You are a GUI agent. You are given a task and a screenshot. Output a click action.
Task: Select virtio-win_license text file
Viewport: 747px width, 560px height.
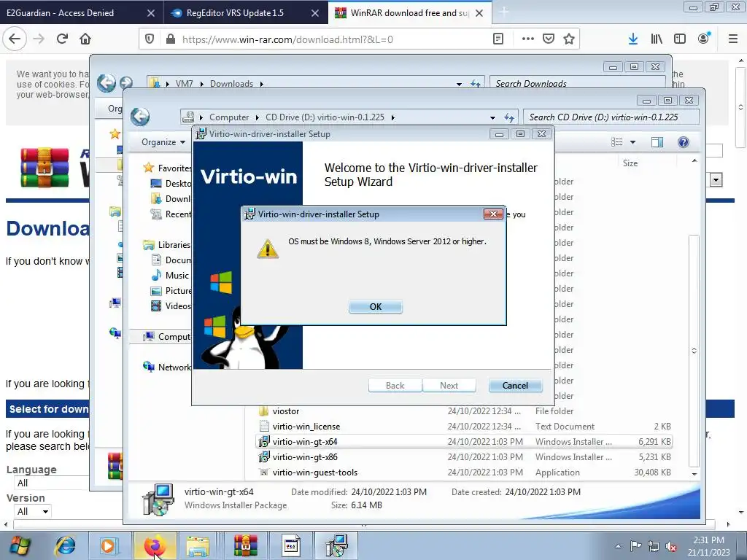(306, 426)
